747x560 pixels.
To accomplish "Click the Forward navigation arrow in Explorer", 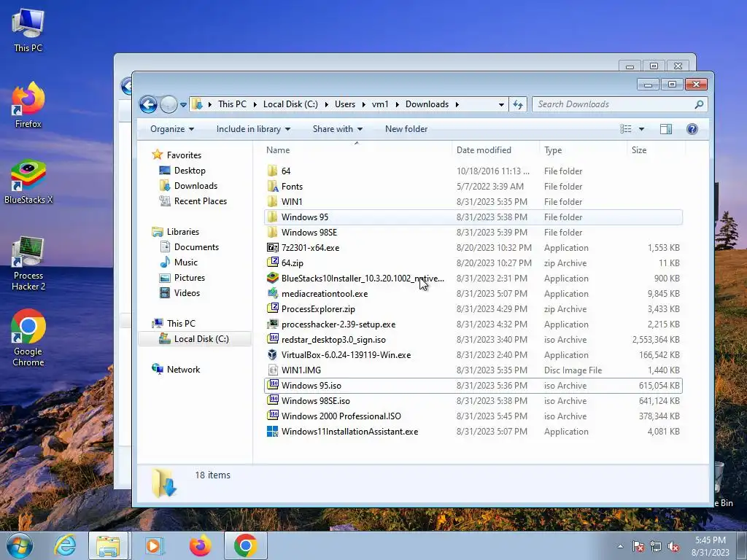I will point(169,104).
